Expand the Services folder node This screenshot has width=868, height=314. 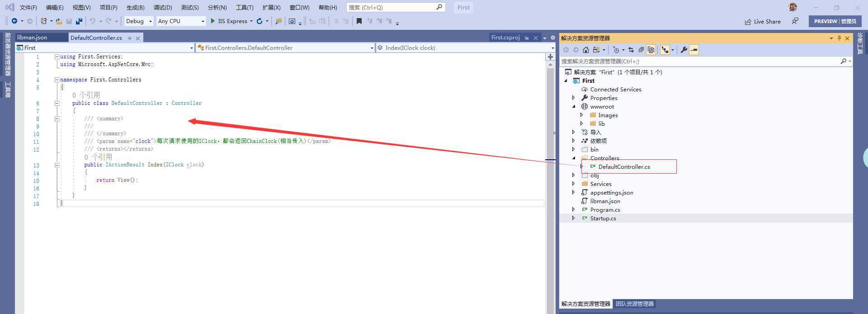pyautogui.click(x=574, y=184)
